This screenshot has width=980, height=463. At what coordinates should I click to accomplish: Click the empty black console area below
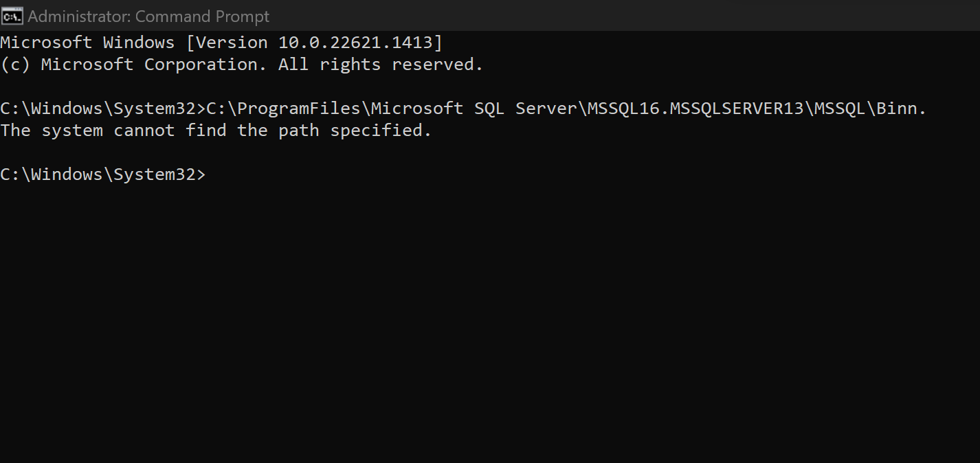click(490, 323)
